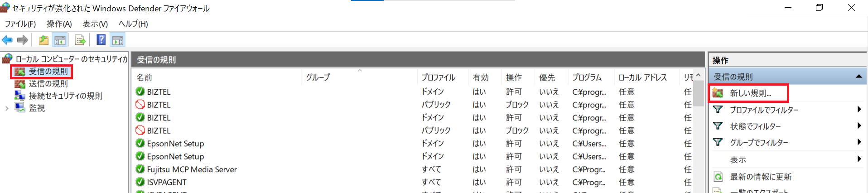Sort by the 名前 column header

(217, 77)
